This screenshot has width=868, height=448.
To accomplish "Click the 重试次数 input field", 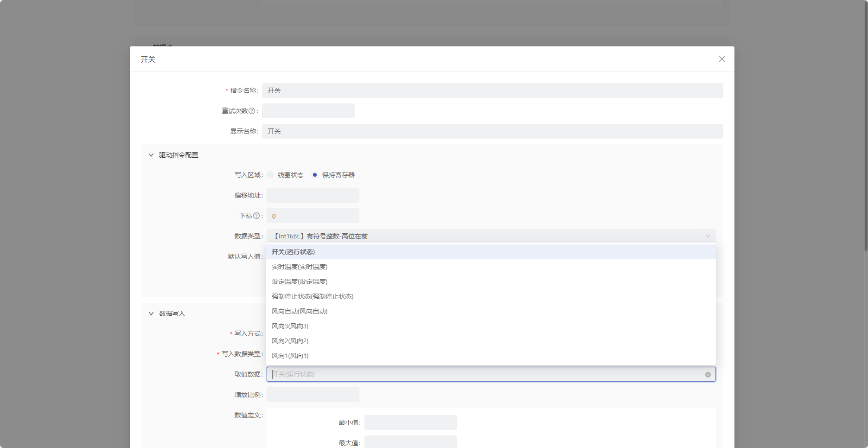I will (x=308, y=111).
